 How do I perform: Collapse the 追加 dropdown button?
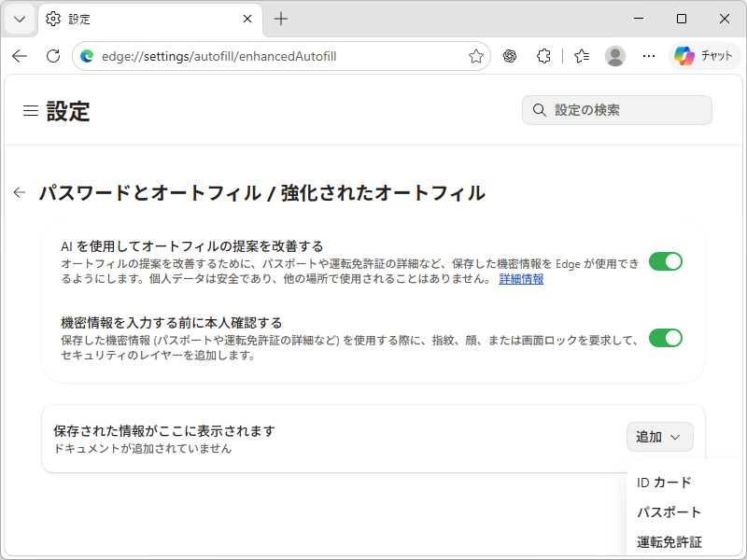pyautogui.click(x=660, y=437)
